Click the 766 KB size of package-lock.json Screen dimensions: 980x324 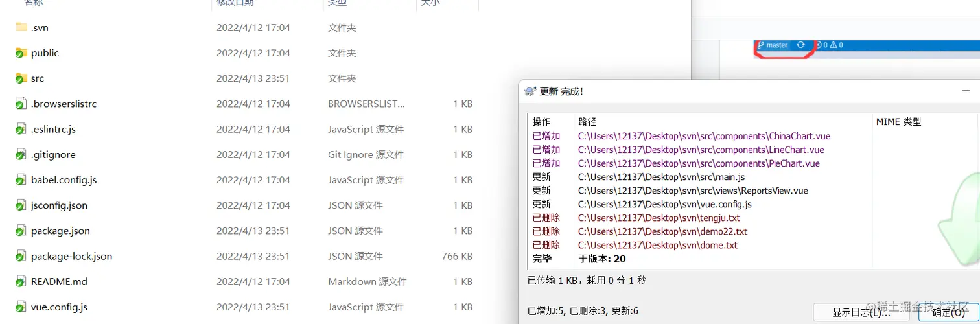click(457, 256)
